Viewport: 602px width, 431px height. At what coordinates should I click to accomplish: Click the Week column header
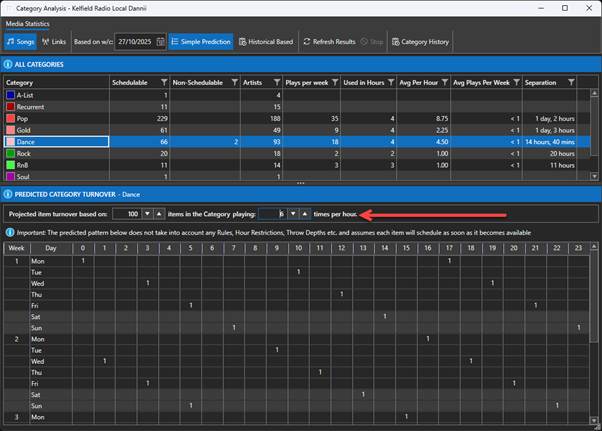(16, 248)
